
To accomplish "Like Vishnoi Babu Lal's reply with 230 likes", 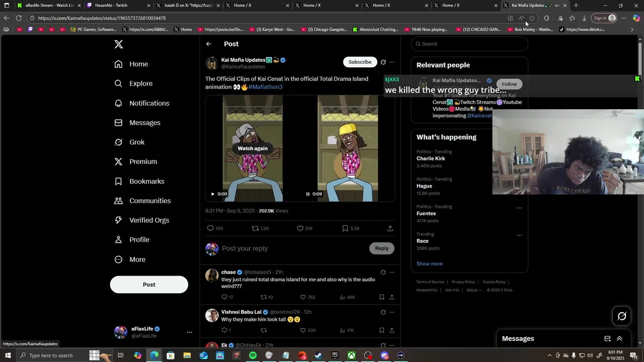I will click(x=303, y=330).
